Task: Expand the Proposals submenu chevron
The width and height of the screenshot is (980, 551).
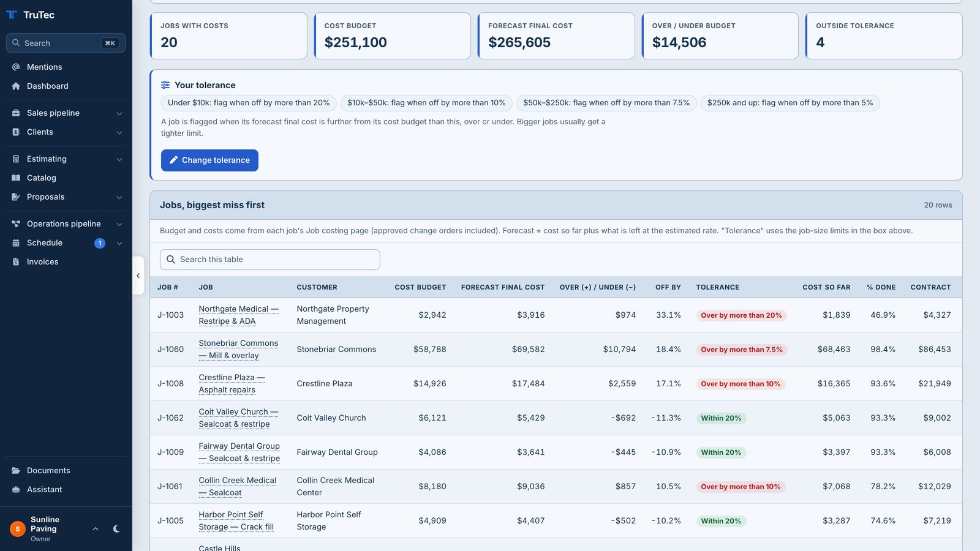Action: coord(119,197)
